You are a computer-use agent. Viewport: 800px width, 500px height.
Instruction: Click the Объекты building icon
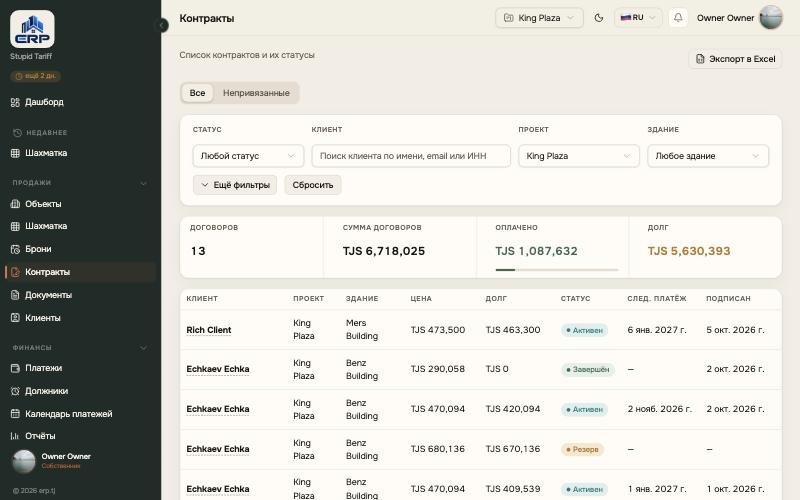15,204
